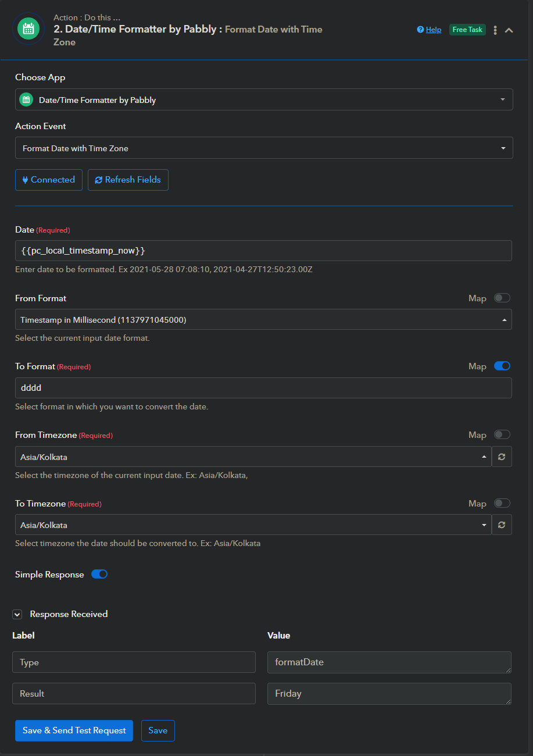Click Save & Send Test Request
The width and height of the screenshot is (533, 756).
coord(74,730)
